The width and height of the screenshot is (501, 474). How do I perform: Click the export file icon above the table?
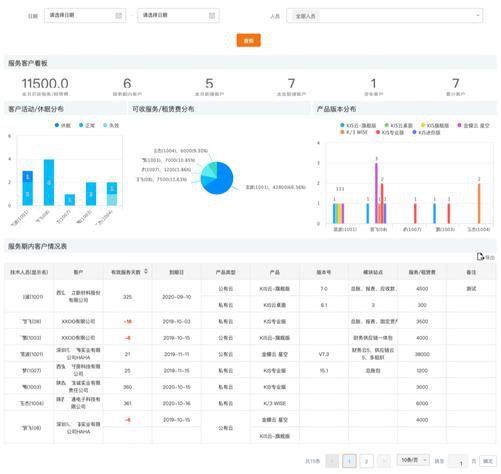[480, 256]
